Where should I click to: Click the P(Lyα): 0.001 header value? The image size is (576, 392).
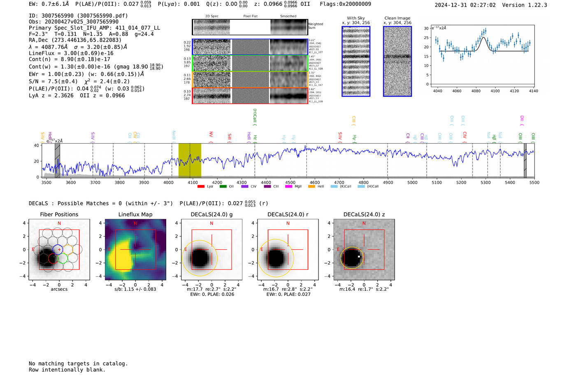tap(179, 4)
